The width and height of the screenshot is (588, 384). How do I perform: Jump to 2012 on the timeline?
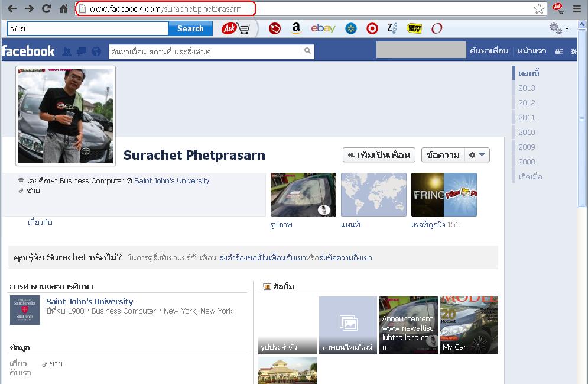tap(527, 102)
